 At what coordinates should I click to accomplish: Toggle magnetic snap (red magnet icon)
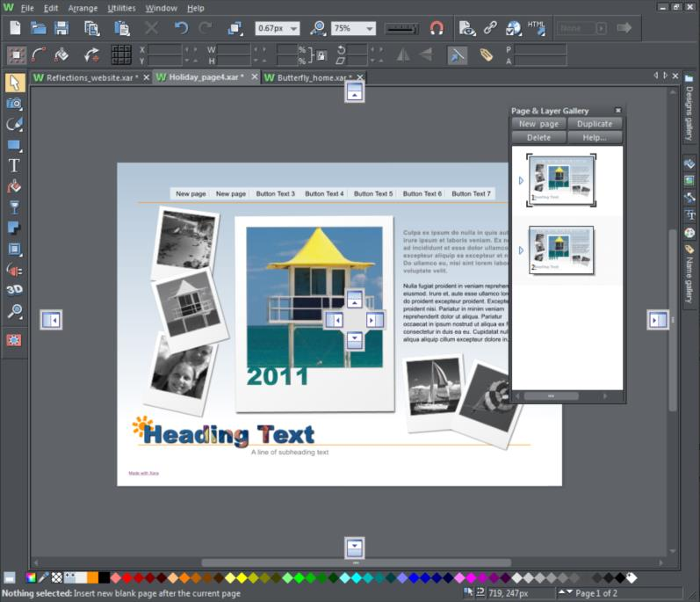(x=437, y=28)
